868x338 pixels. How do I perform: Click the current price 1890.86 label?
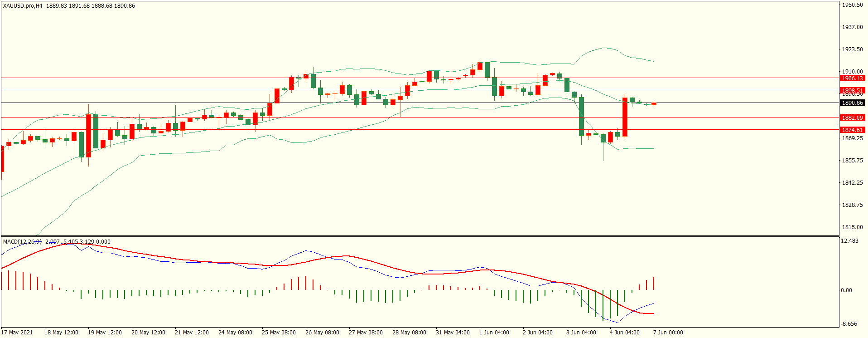pyautogui.click(x=852, y=103)
